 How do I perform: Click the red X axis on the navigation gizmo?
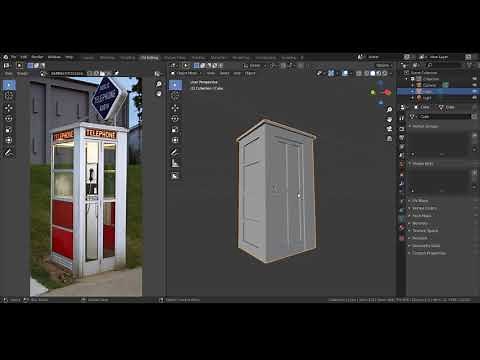(x=388, y=92)
